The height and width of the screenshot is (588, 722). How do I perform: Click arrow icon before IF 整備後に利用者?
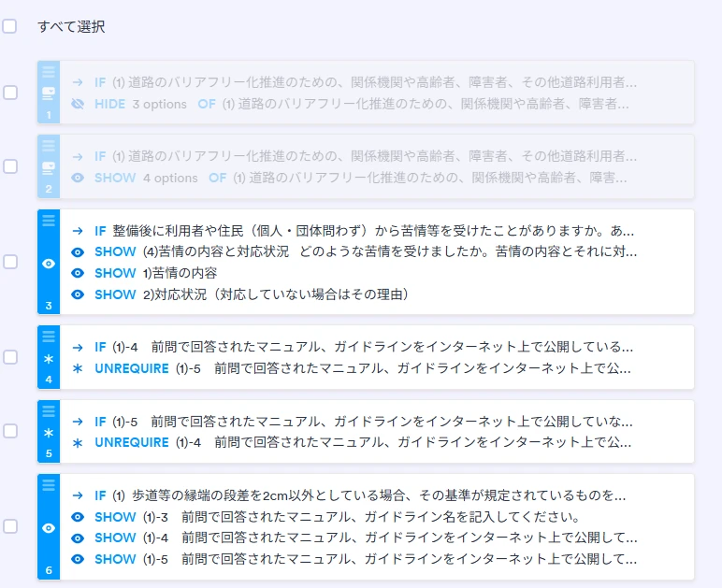pyautogui.click(x=78, y=231)
